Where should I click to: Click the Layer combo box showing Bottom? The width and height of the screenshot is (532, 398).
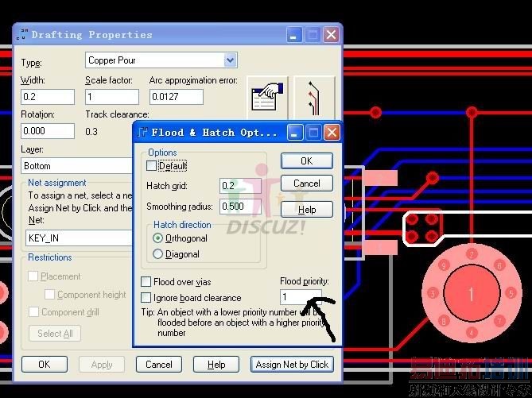pos(77,166)
